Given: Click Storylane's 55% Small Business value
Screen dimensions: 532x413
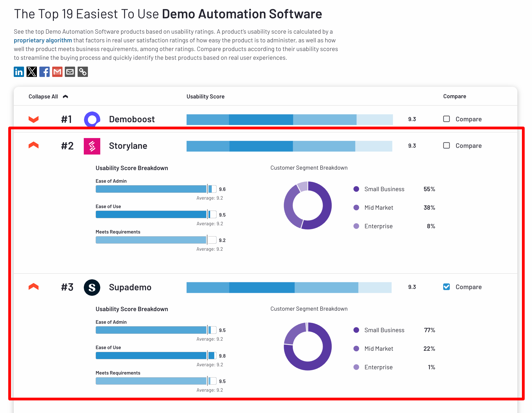Looking at the screenshot, I should [x=429, y=189].
